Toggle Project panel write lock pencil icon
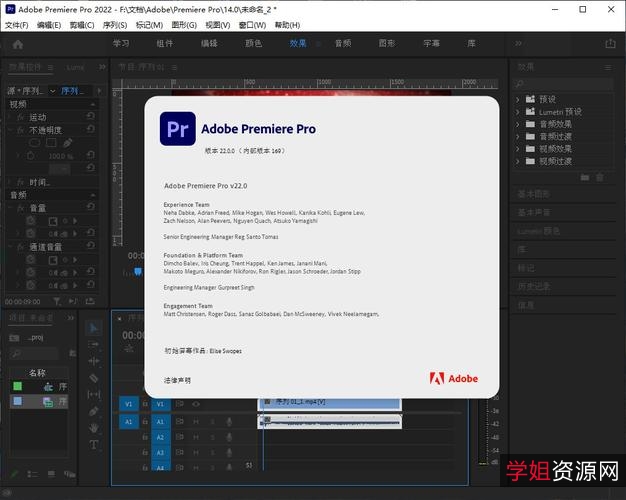This screenshot has height=500, width=626. 14,474
